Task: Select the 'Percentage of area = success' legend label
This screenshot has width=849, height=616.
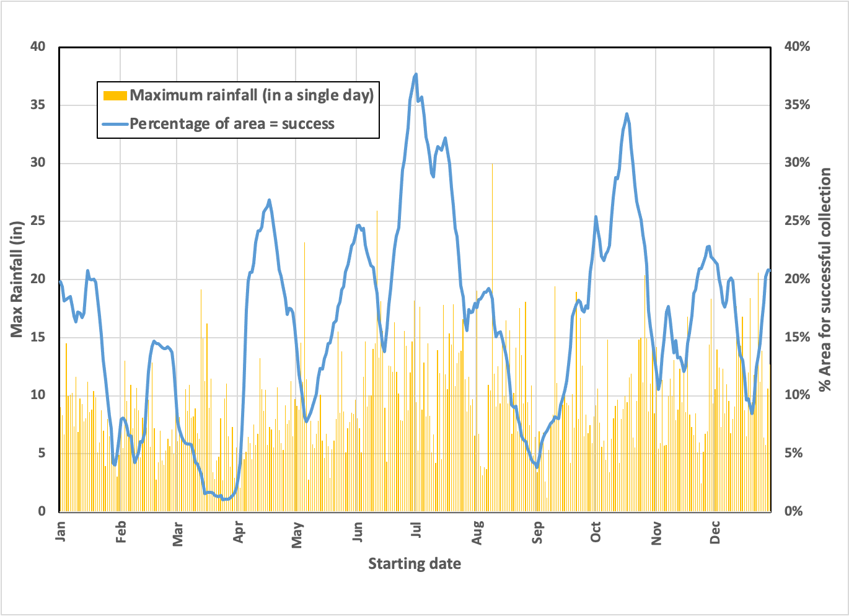Action: click(x=232, y=124)
